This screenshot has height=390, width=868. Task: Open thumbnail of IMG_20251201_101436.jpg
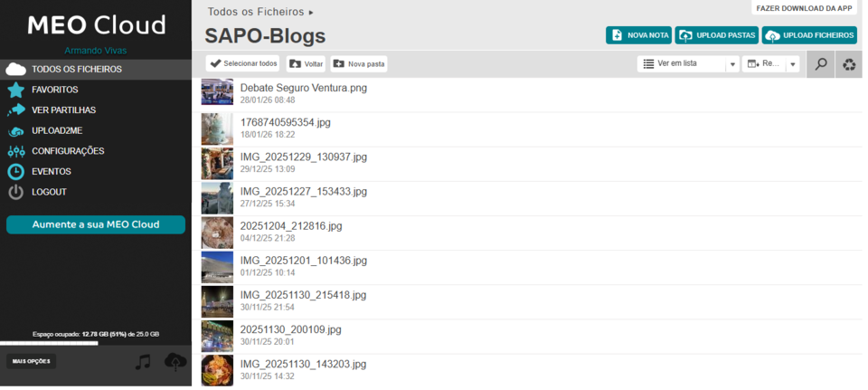[217, 267]
